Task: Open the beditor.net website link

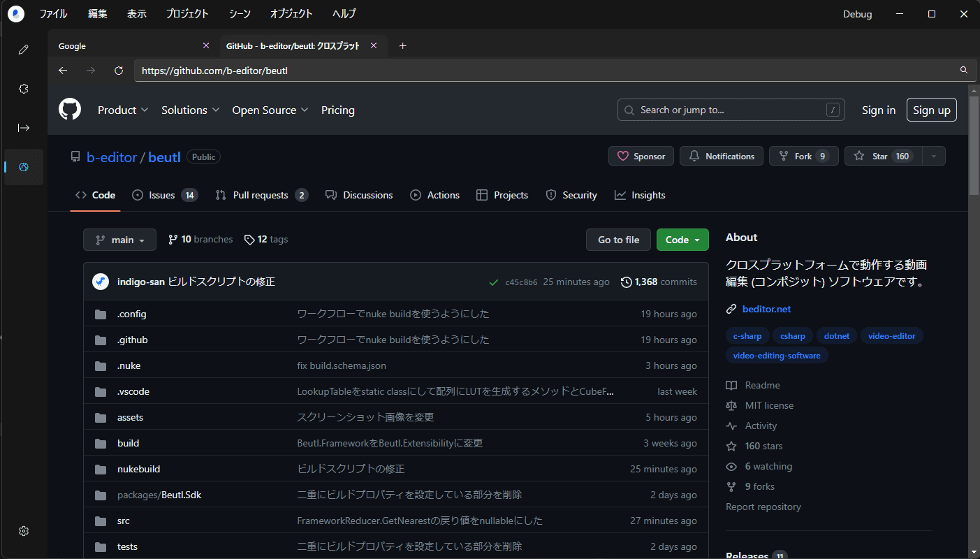Action: [766, 309]
